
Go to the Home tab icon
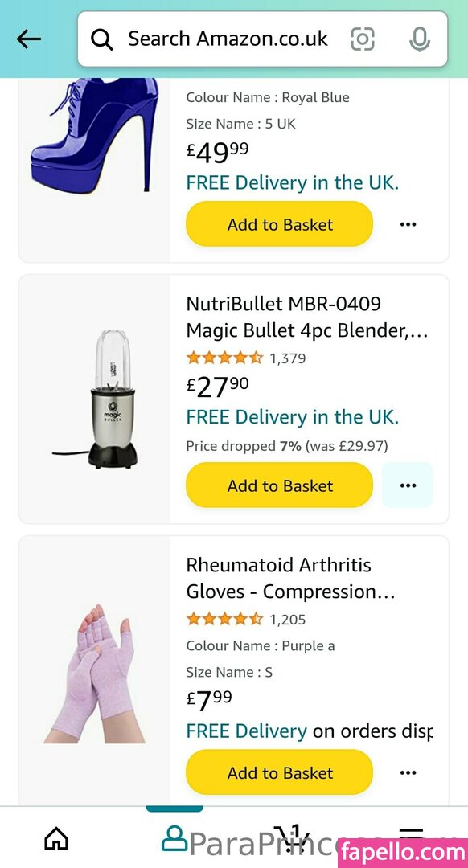56,838
